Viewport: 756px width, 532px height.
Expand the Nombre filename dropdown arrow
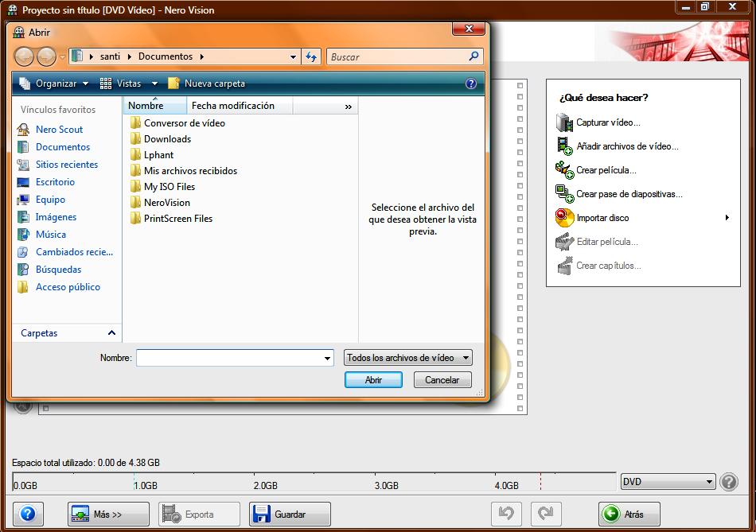327,358
